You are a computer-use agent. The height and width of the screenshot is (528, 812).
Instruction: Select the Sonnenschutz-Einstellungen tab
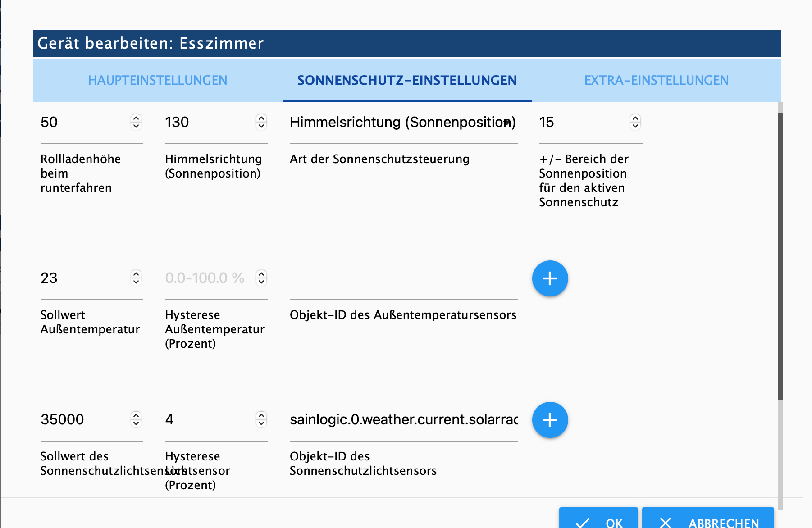[x=407, y=80]
